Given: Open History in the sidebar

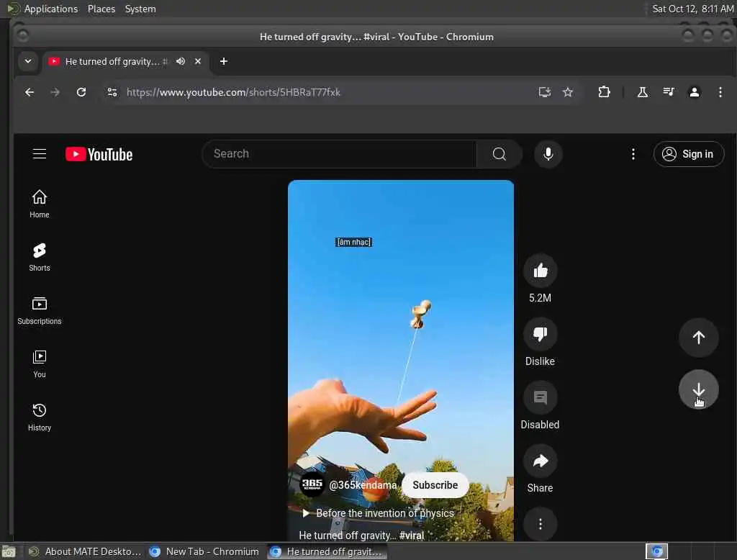Looking at the screenshot, I should click(40, 417).
